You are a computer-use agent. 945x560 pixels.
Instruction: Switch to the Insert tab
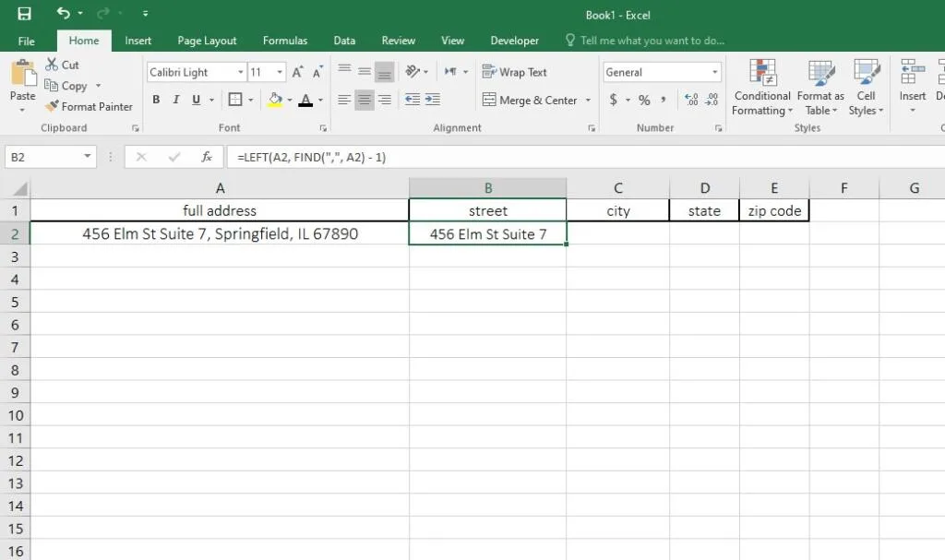[138, 41]
